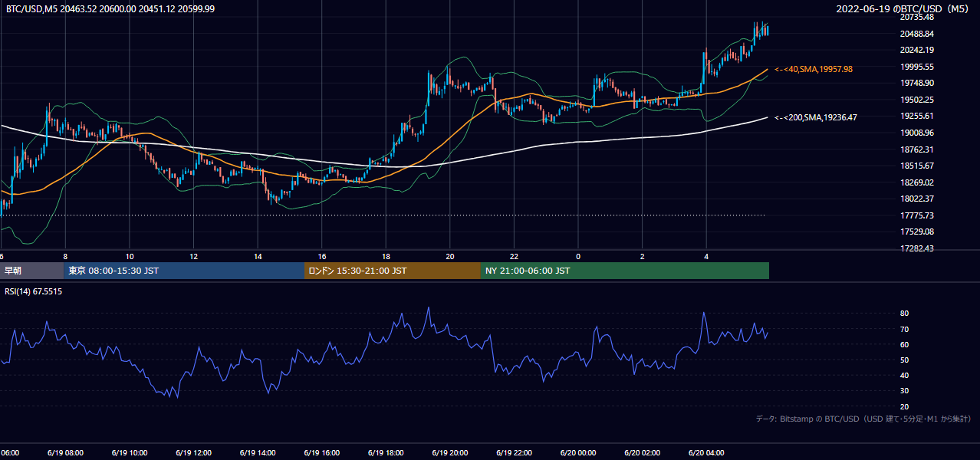Click the ロンドン 15:30-21:00 JST session bar
The height and width of the screenshot is (460, 980).
pyautogui.click(x=393, y=271)
